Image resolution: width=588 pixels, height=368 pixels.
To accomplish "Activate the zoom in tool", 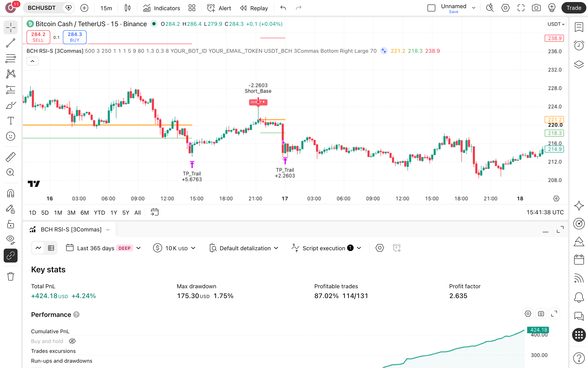I will [10, 172].
